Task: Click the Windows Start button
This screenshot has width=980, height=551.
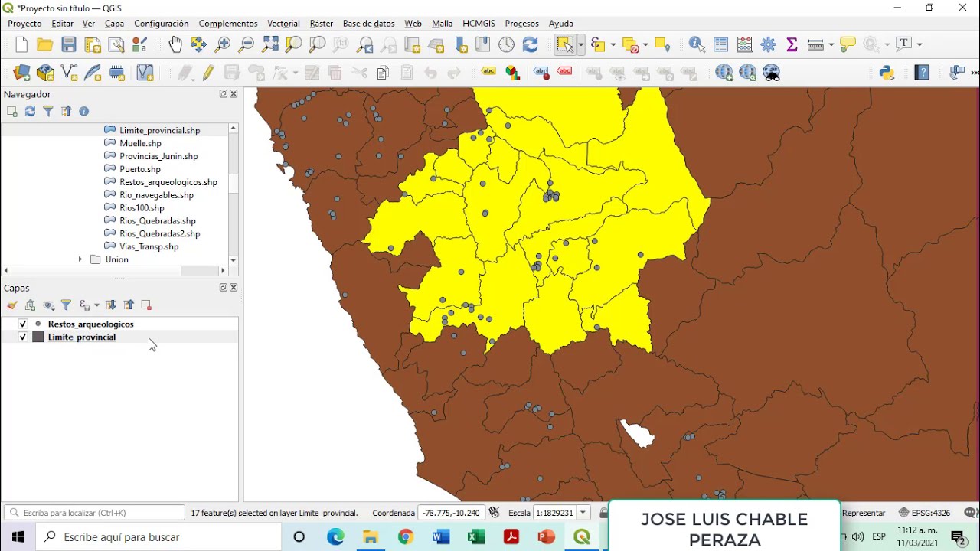Action: pyautogui.click(x=18, y=537)
